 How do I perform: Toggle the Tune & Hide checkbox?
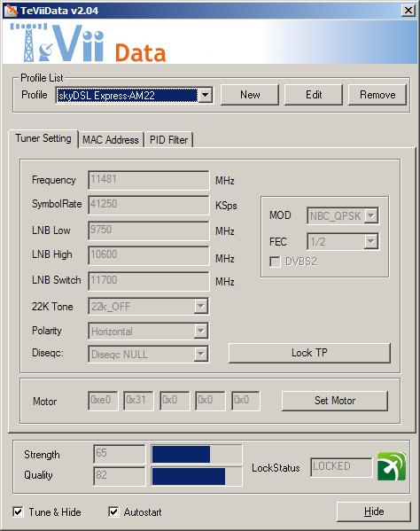pos(18,511)
